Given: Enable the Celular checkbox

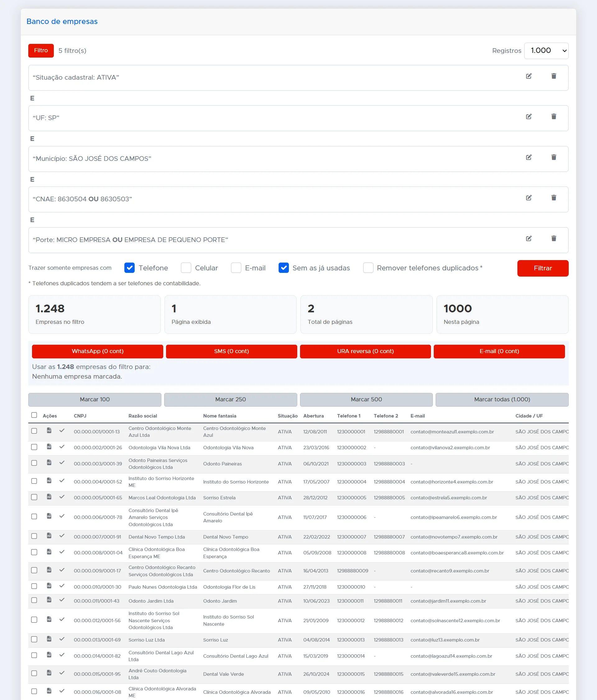Looking at the screenshot, I should [186, 268].
